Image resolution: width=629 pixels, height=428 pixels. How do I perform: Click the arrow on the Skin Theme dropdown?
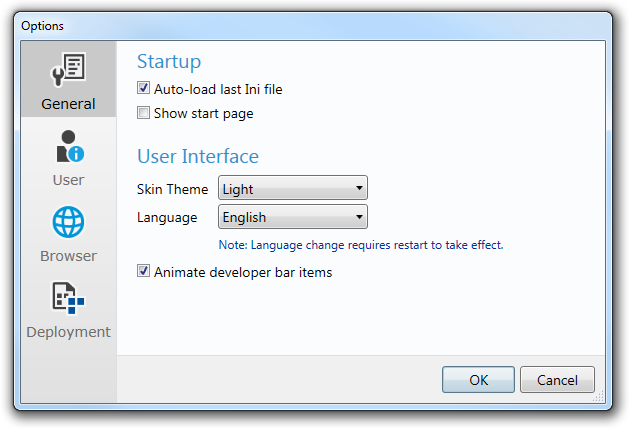(x=359, y=188)
